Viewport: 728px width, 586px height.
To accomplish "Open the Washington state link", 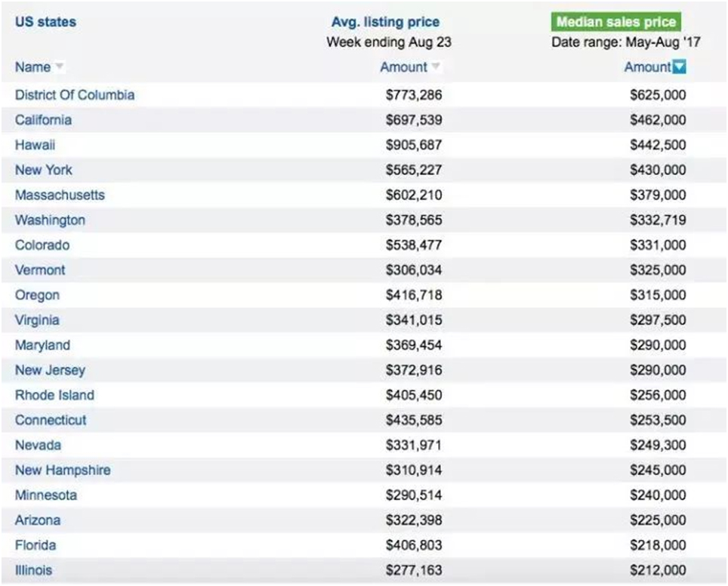I will pyautogui.click(x=50, y=220).
